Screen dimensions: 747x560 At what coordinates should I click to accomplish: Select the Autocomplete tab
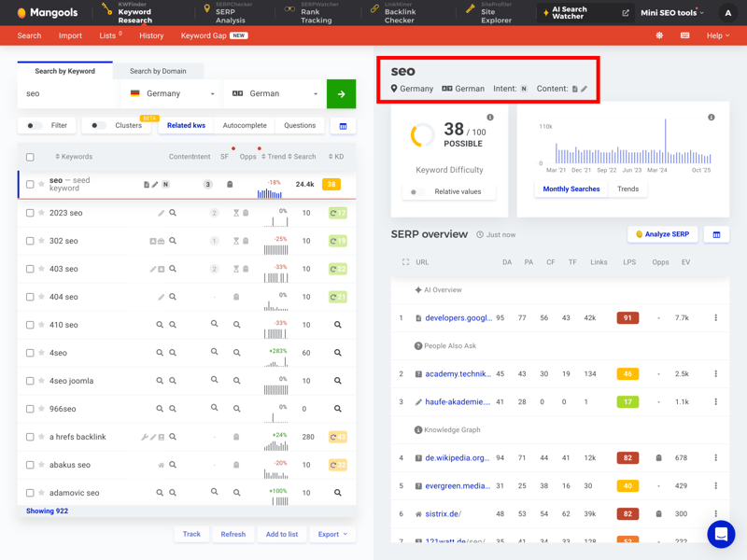click(x=245, y=125)
